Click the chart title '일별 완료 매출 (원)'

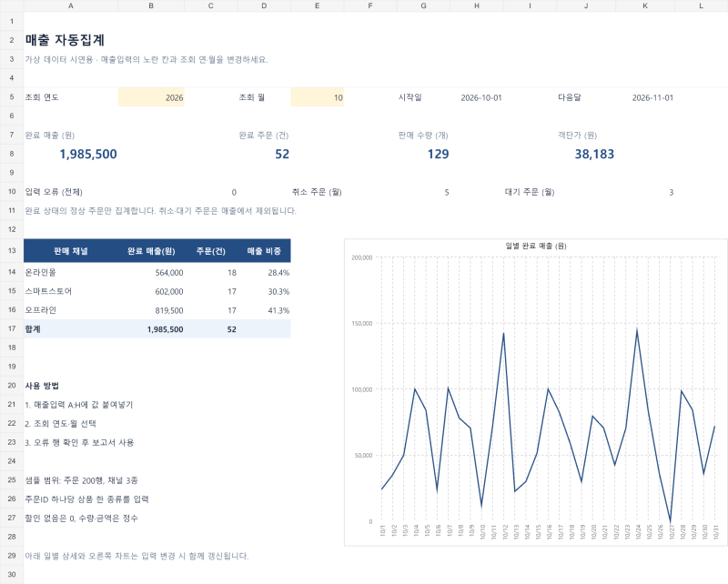[x=536, y=246]
